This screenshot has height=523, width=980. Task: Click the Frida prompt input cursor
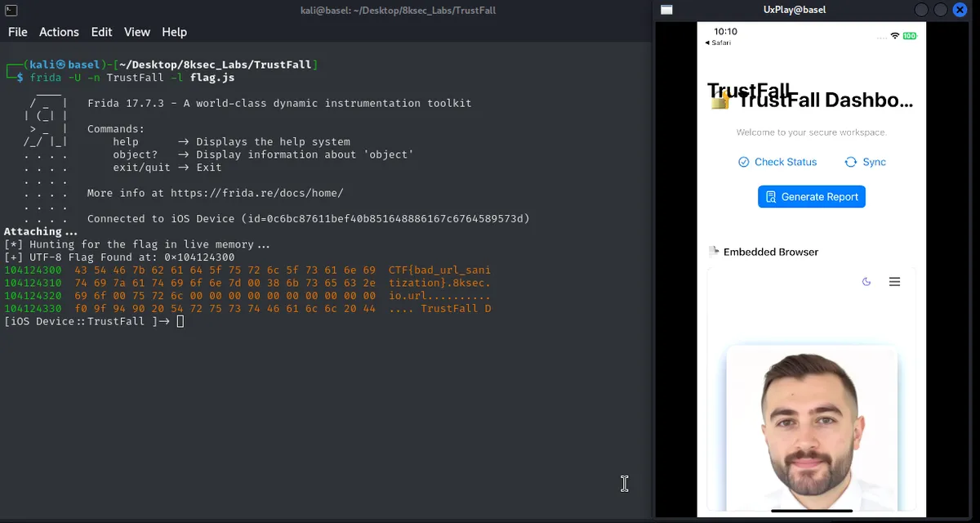(180, 321)
